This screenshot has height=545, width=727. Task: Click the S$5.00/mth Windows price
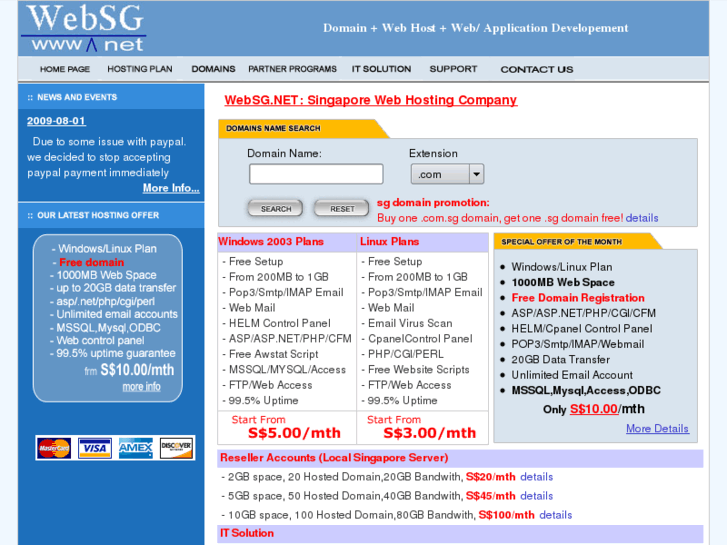coord(294,433)
